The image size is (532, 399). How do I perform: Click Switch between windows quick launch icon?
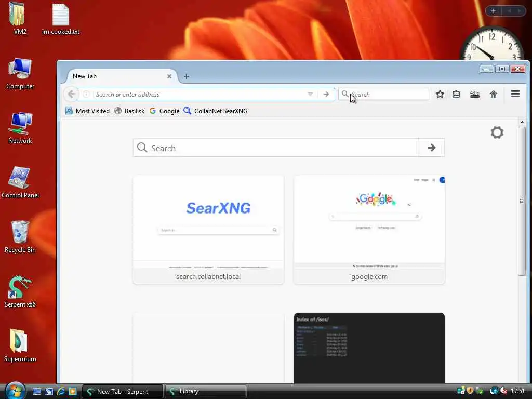point(48,391)
